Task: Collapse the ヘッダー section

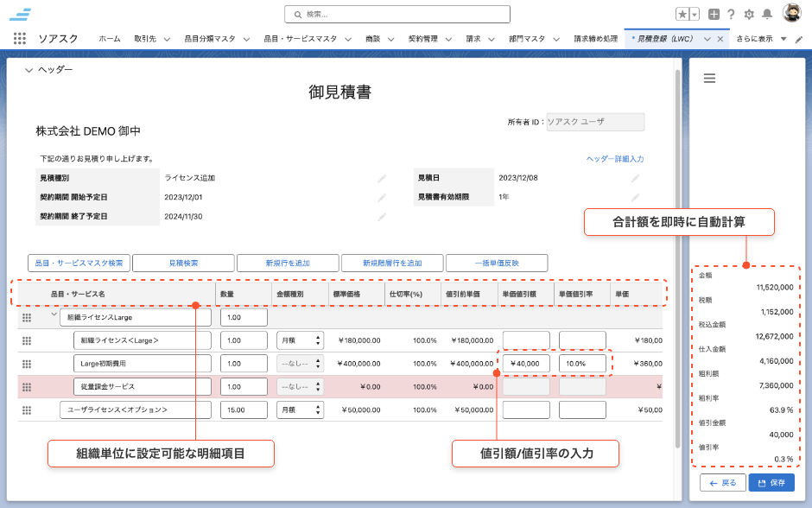Action: (x=29, y=69)
